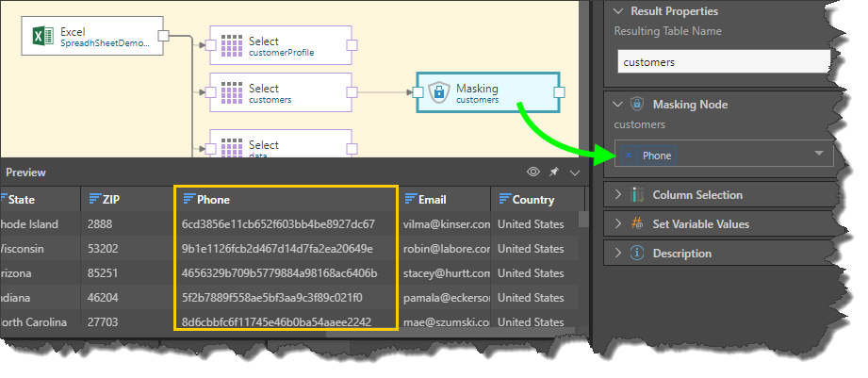This screenshot has width=868, height=378.
Task: Toggle Preview visibility with eye icon
Action: [533, 173]
